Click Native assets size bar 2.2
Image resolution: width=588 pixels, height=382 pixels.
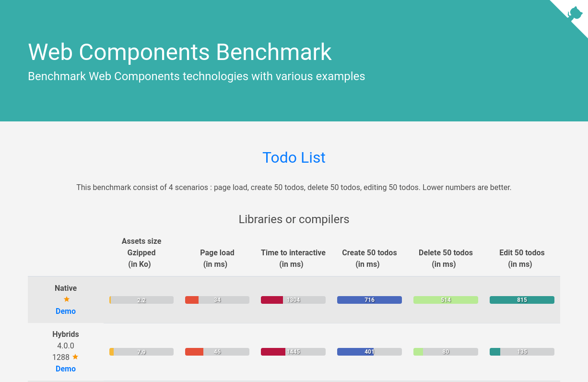tap(141, 300)
